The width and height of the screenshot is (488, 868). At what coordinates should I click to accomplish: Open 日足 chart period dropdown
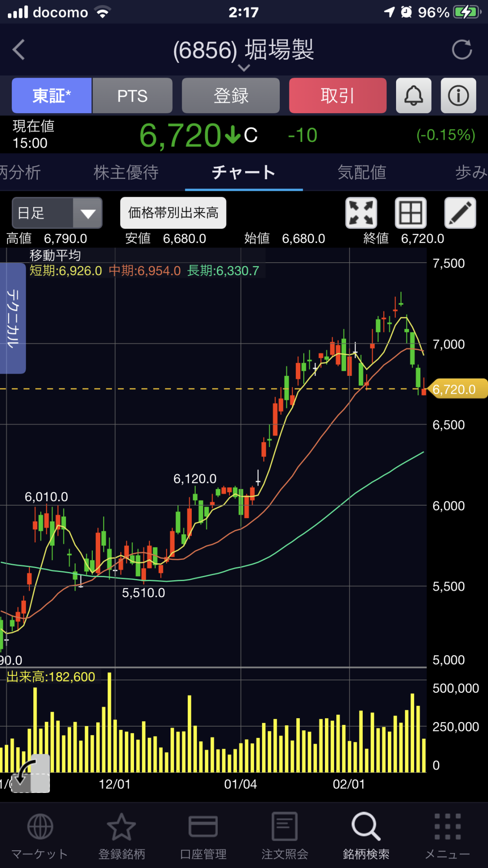(57, 213)
